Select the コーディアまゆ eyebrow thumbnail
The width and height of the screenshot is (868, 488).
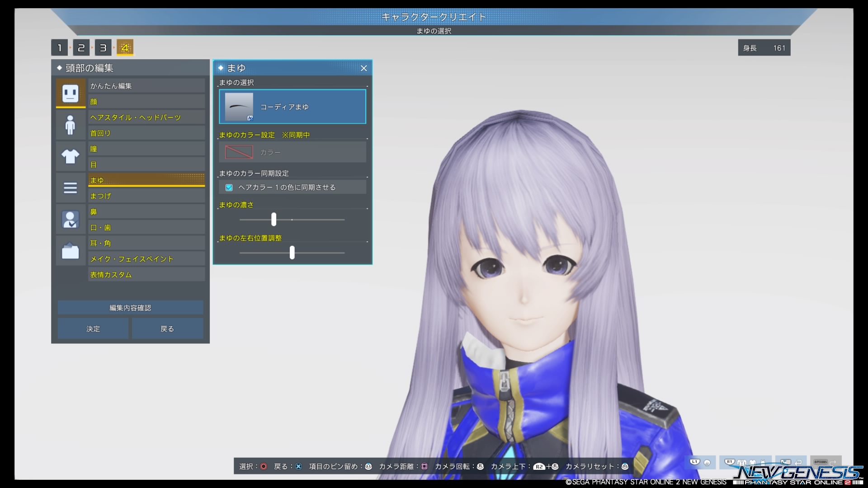[x=239, y=107]
